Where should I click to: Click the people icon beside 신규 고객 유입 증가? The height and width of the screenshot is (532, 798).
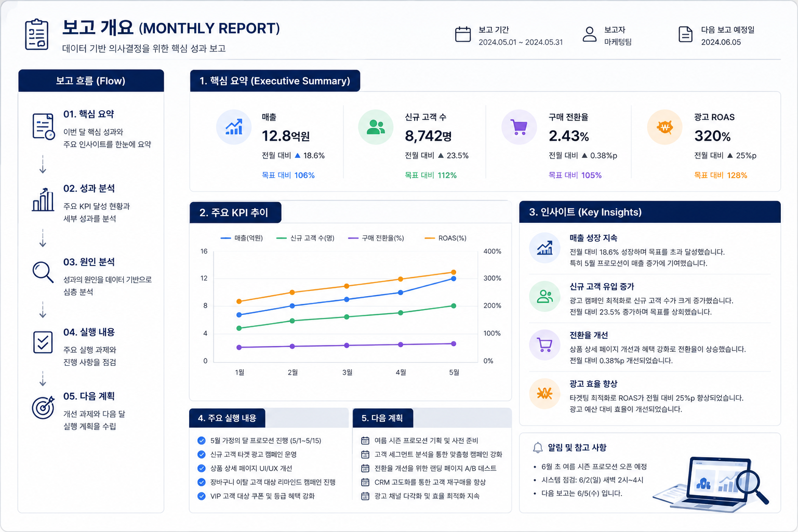(544, 296)
